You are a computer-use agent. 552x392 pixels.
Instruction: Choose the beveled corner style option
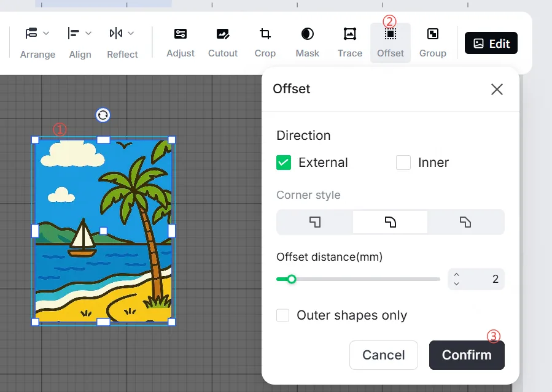(x=465, y=222)
